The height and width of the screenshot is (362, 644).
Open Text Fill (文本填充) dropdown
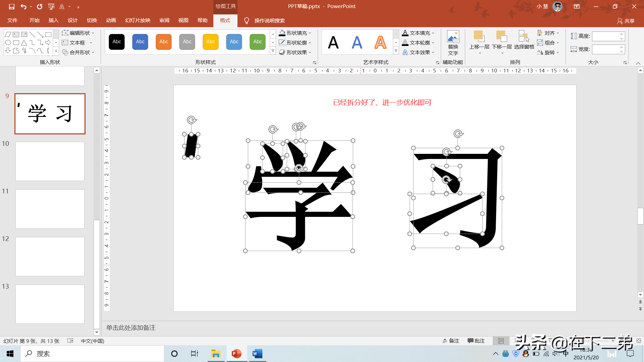pos(418,33)
